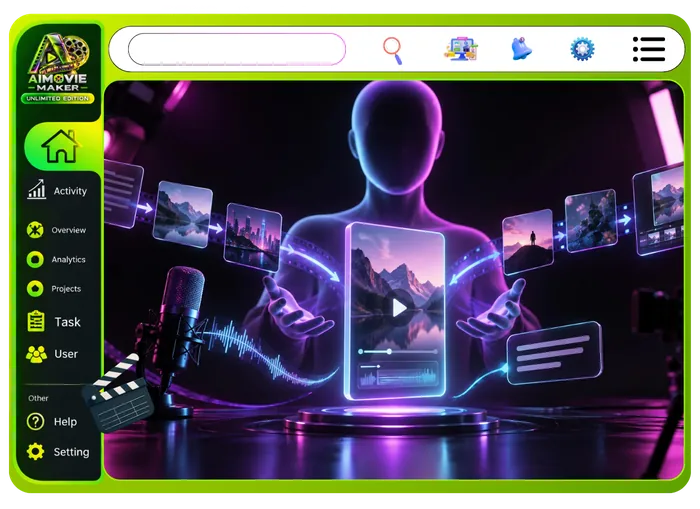Open the User section
The image size is (700, 509).
point(66,354)
